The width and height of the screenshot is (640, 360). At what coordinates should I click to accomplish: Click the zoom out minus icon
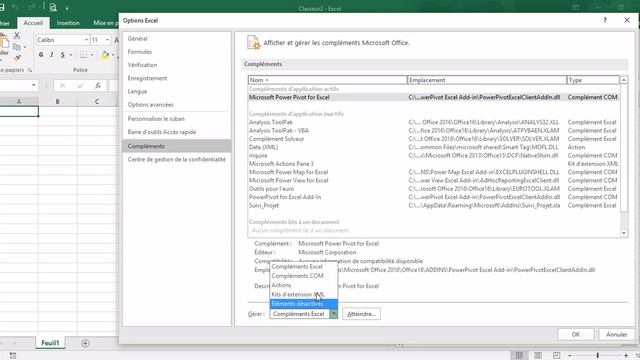click(x=570, y=356)
